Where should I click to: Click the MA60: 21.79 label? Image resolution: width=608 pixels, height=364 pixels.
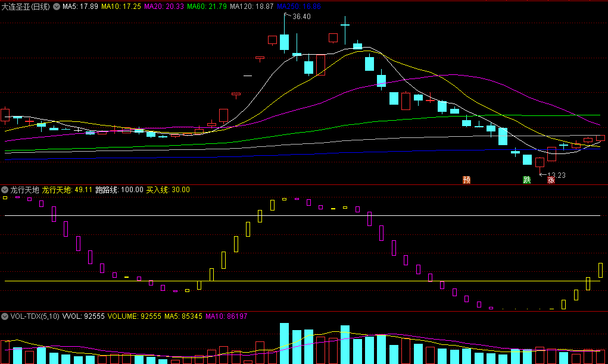(207, 7)
